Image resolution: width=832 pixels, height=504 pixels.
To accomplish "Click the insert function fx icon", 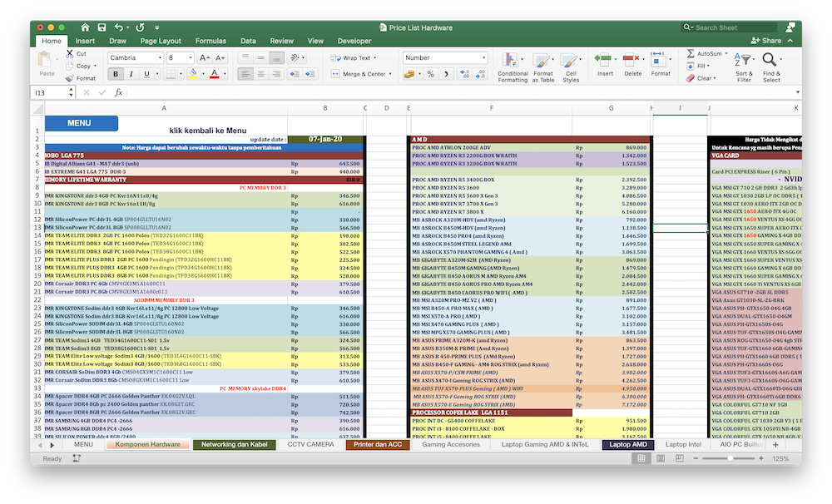I will coord(118,92).
